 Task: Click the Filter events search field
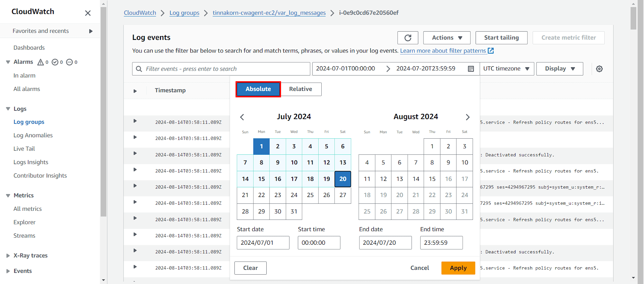(x=221, y=69)
